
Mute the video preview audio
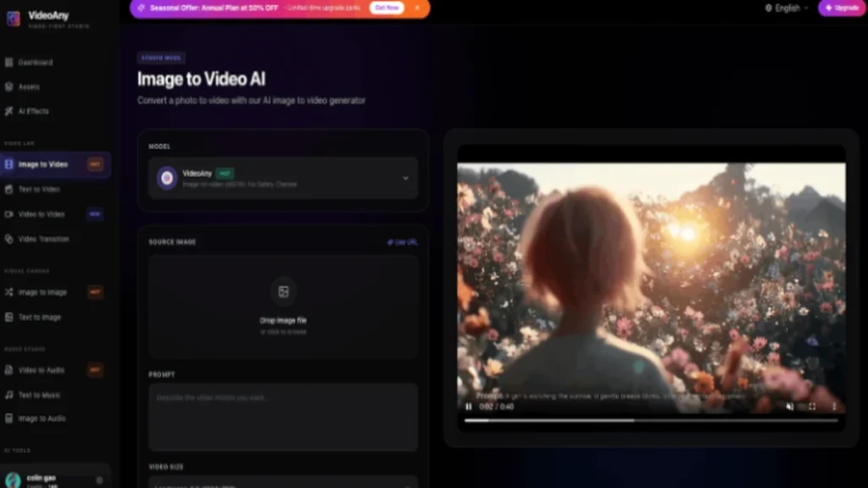tap(788, 407)
